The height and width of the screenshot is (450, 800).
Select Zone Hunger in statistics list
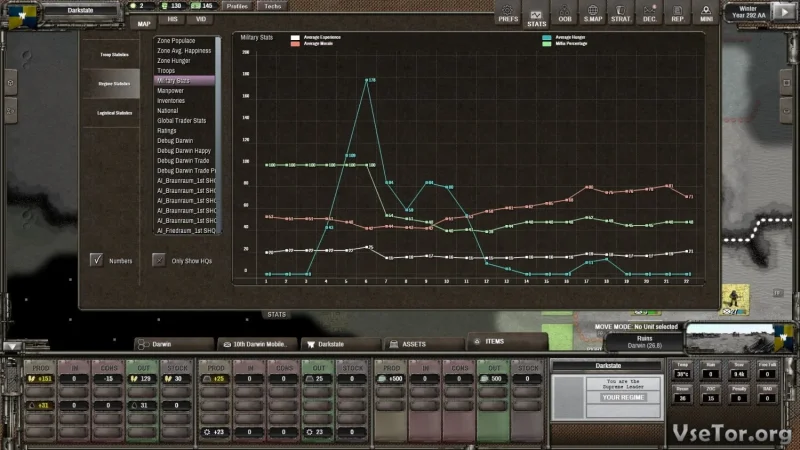point(175,60)
